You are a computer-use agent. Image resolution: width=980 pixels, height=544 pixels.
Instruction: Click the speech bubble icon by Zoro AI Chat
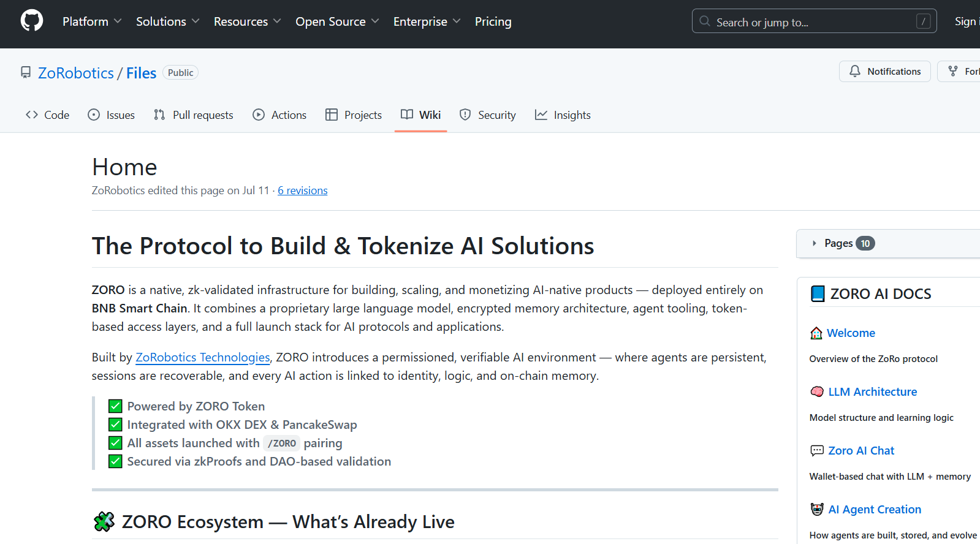coord(817,451)
